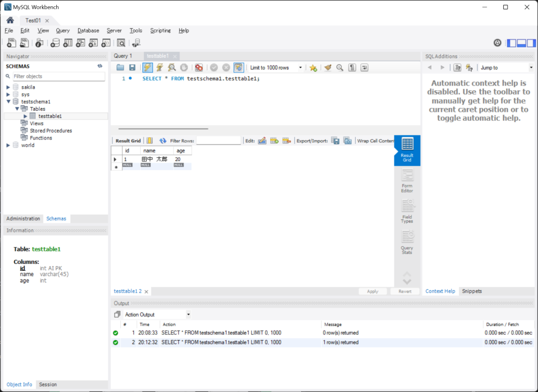This screenshot has width=538, height=392.
Task: Open the Form Editor result view
Action: [x=407, y=181]
